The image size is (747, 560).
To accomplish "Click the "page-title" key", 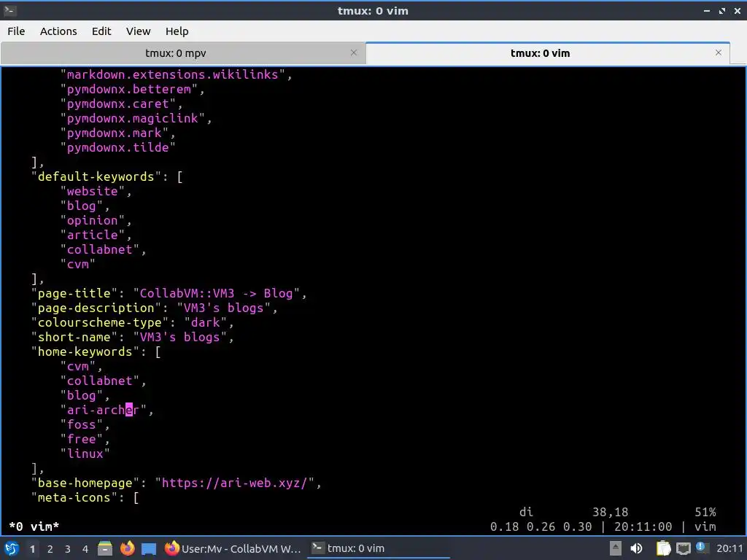I will [x=74, y=293].
